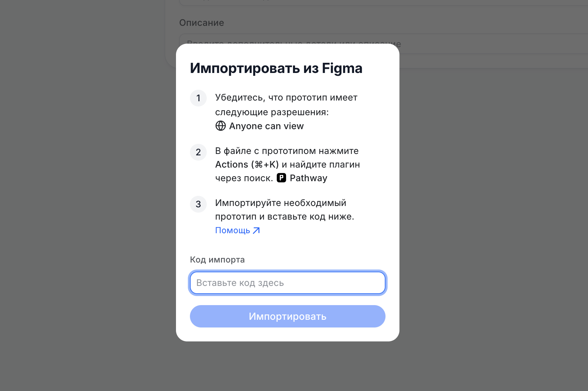Click the Убедитесь, что прототип имеет instruction text
The width and height of the screenshot is (588, 391).
(x=286, y=97)
